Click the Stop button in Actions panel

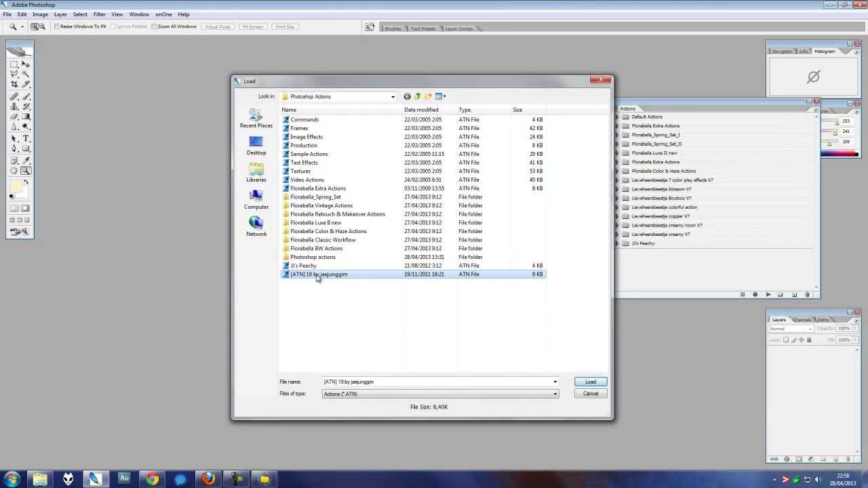pos(742,294)
